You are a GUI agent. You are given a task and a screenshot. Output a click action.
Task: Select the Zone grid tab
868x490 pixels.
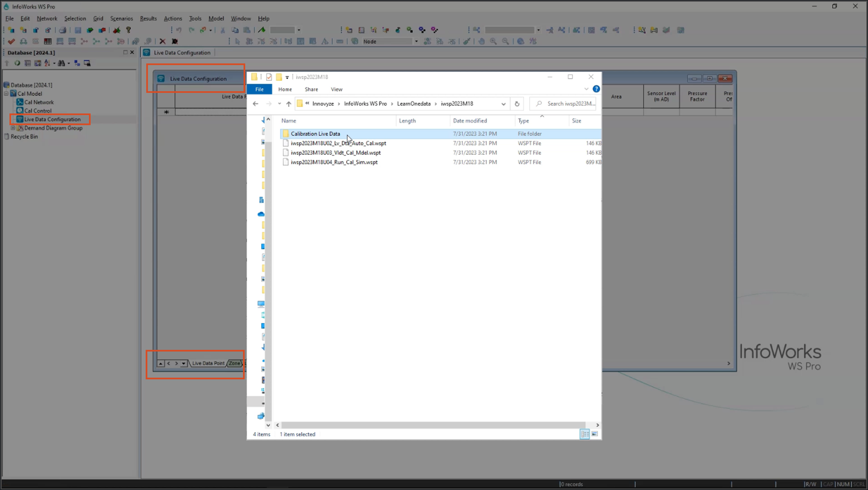click(234, 363)
